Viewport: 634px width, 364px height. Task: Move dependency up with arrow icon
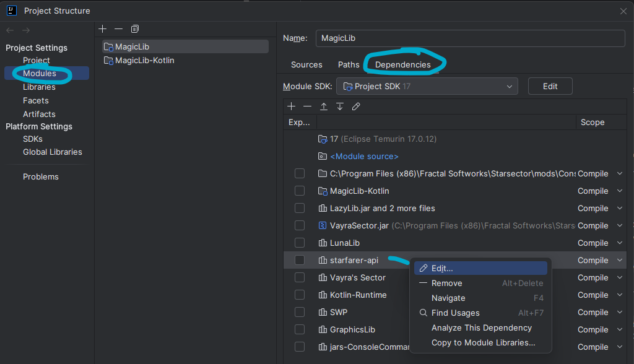click(323, 106)
